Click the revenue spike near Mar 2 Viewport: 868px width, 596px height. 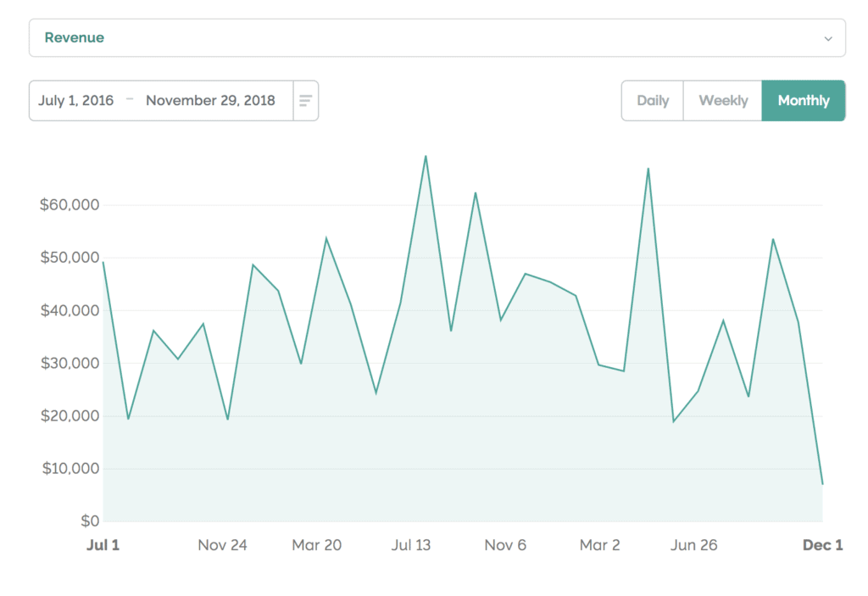point(650,170)
